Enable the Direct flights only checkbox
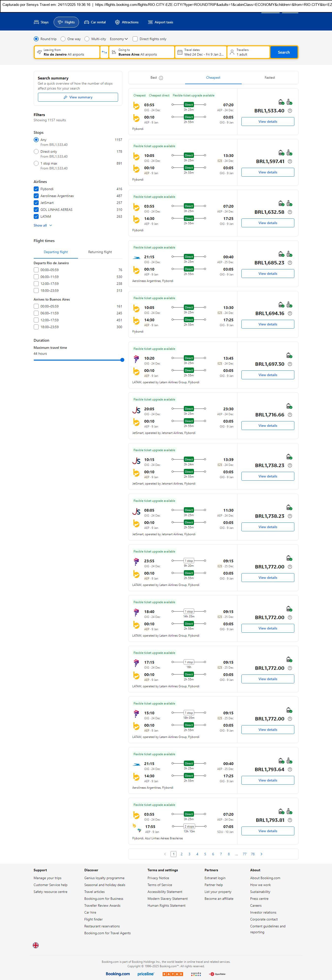 pyautogui.click(x=135, y=39)
